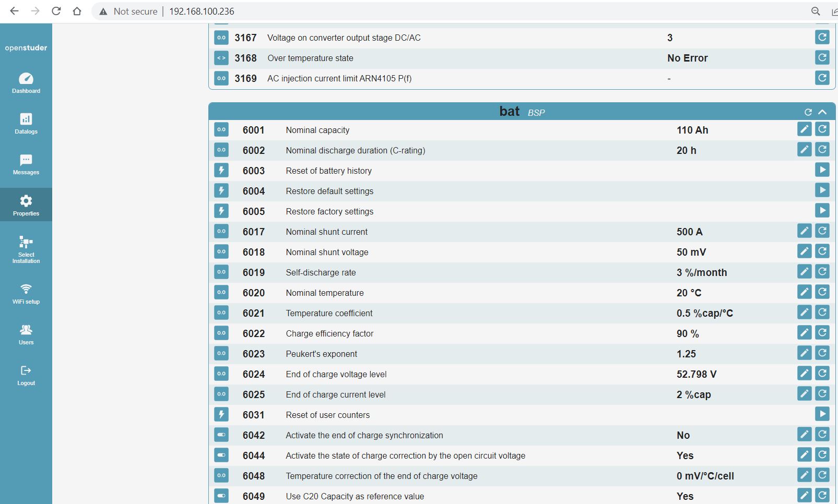This screenshot has width=838, height=504.
Task: View the Not secure site info
Action: click(x=128, y=11)
